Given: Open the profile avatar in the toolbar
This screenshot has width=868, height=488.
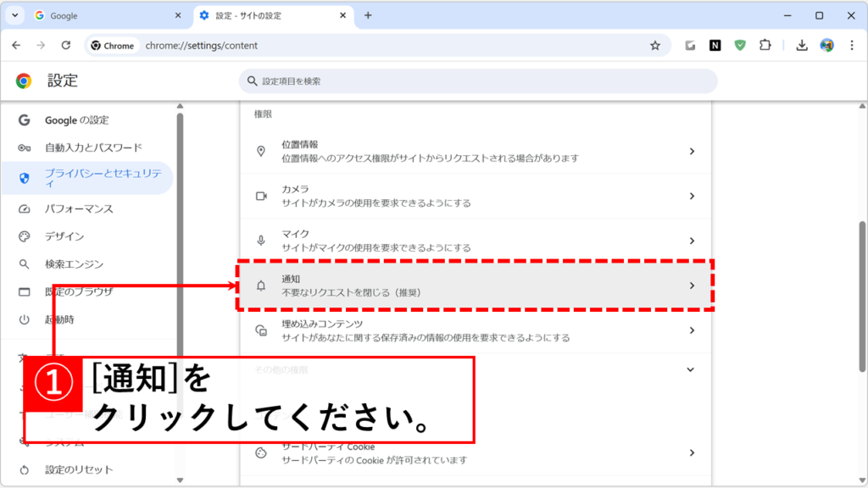Looking at the screenshot, I should [x=826, y=46].
